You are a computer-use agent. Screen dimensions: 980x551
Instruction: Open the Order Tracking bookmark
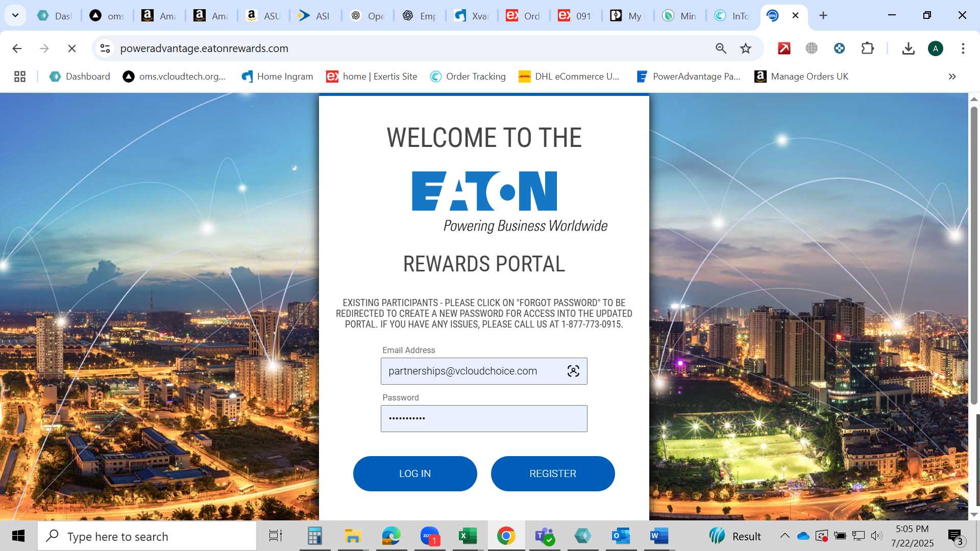click(468, 77)
